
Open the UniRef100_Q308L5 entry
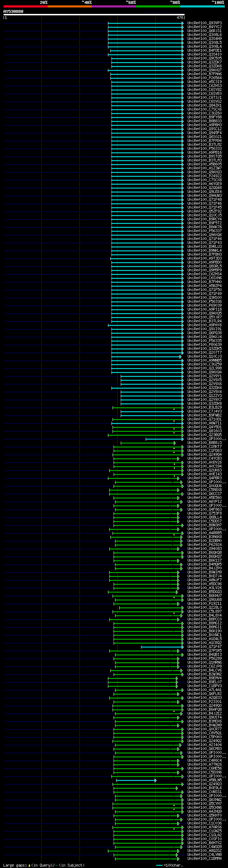[204, 42]
